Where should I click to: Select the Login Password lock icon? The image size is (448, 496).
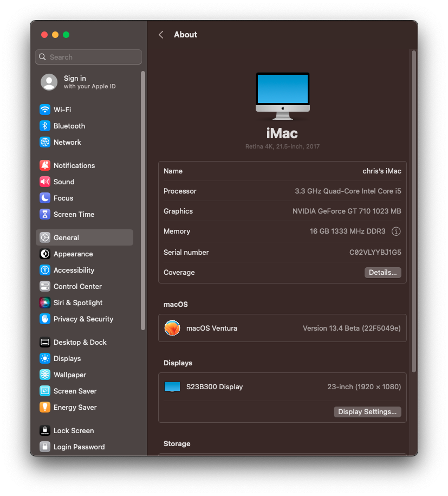[x=45, y=447]
